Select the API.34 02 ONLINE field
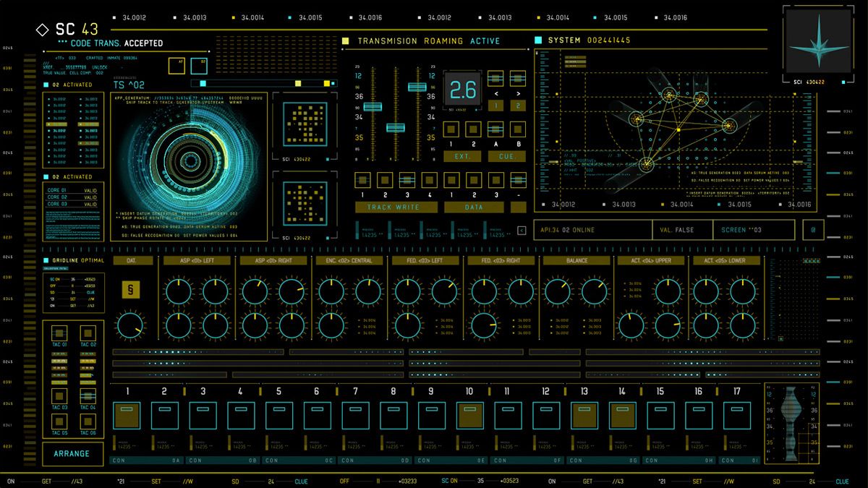868x488 pixels. pos(592,230)
